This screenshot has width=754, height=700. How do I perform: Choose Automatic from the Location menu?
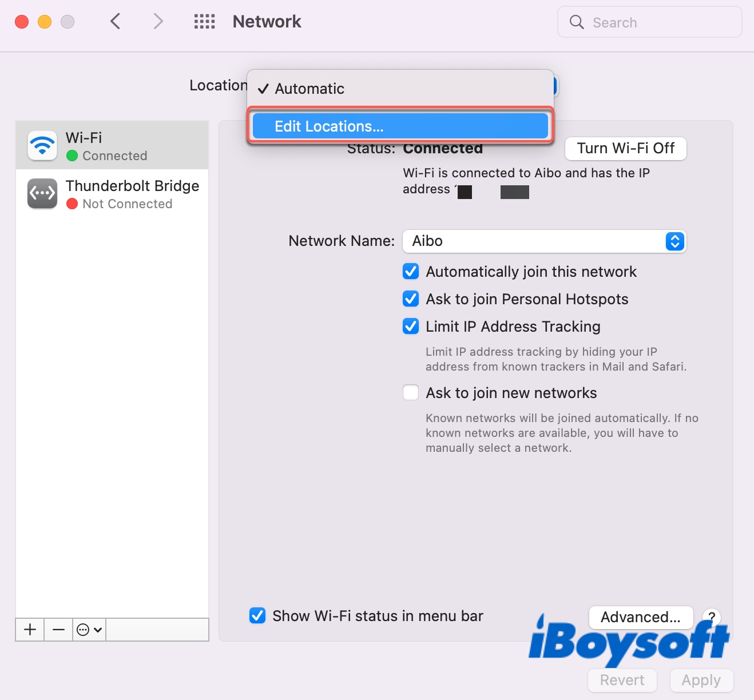309,89
